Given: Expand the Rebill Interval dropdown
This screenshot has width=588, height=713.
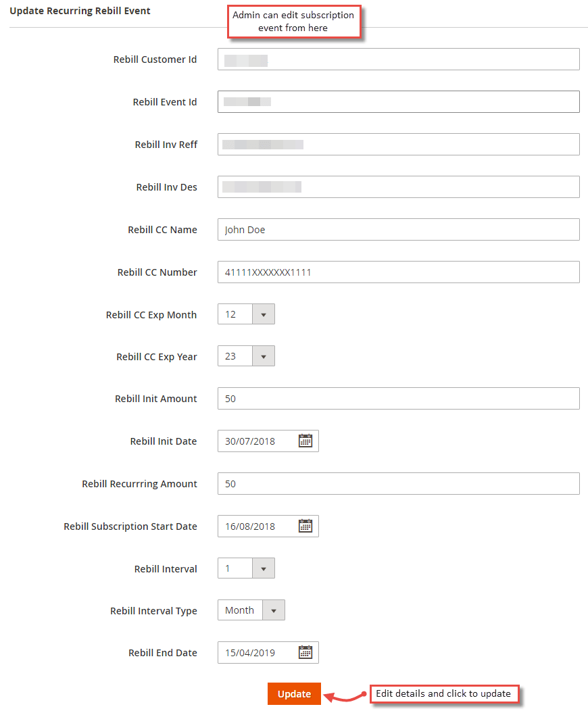Looking at the screenshot, I should coord(264,568).
